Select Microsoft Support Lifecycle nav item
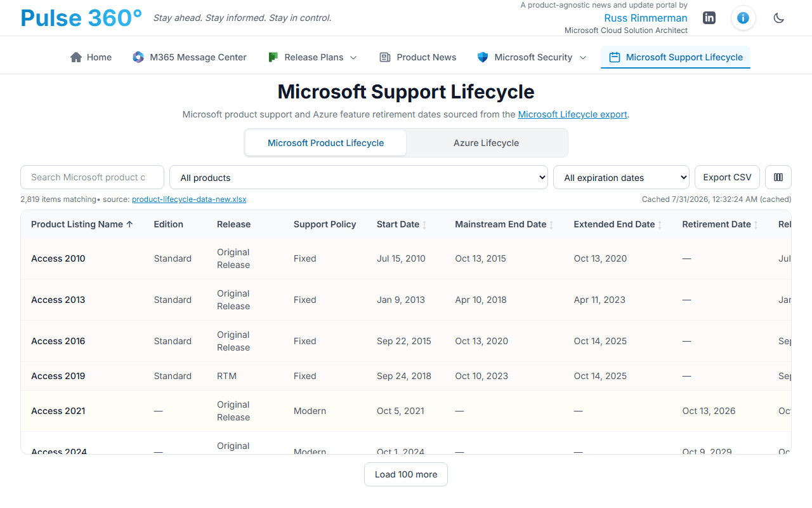Image resolution: width=812 pixels, height=508 pixels. (x=676, y=57)
